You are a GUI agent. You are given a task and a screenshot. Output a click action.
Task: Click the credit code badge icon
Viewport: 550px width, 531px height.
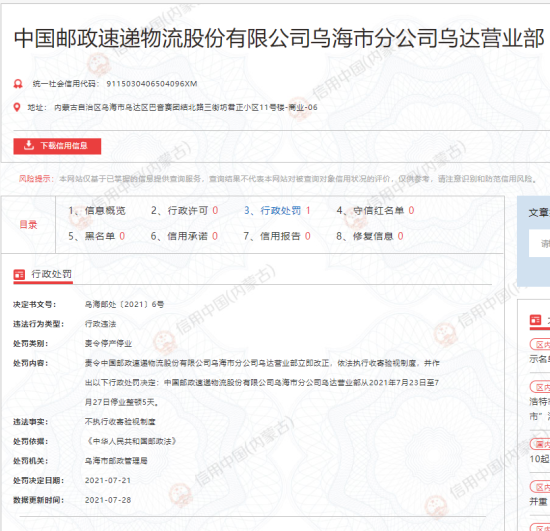tap(18, 84)
